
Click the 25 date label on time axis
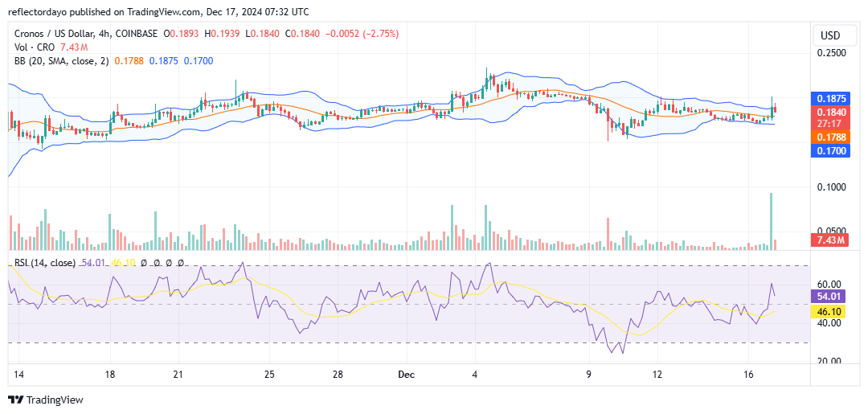click(x=269, y=375)
